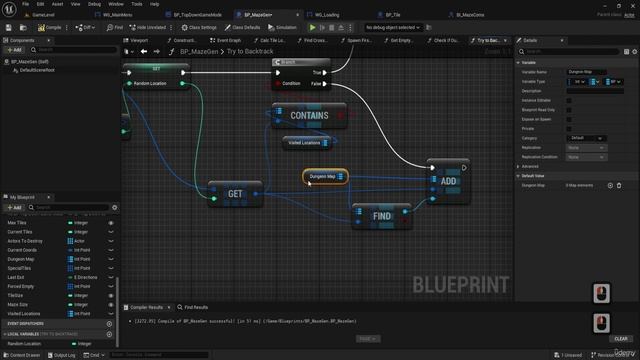Toggle Instance Editable checkbox
Viewport: 640px width, 360px height.
pos(569,100)
